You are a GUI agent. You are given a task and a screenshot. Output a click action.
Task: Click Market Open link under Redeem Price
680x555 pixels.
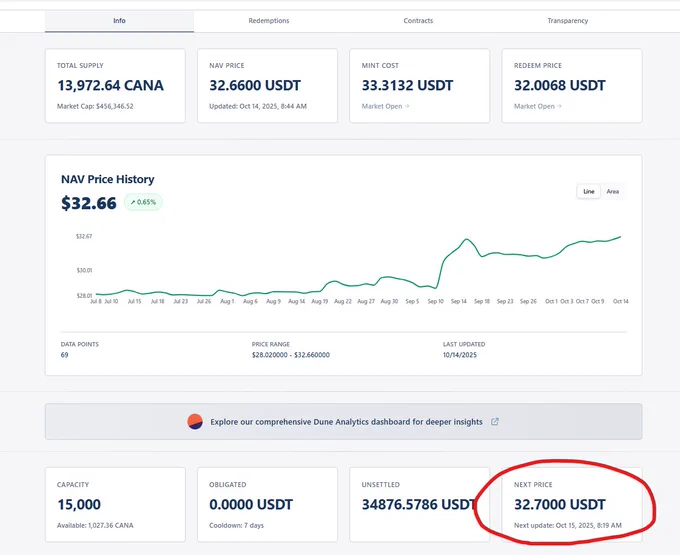click(534, 106)
